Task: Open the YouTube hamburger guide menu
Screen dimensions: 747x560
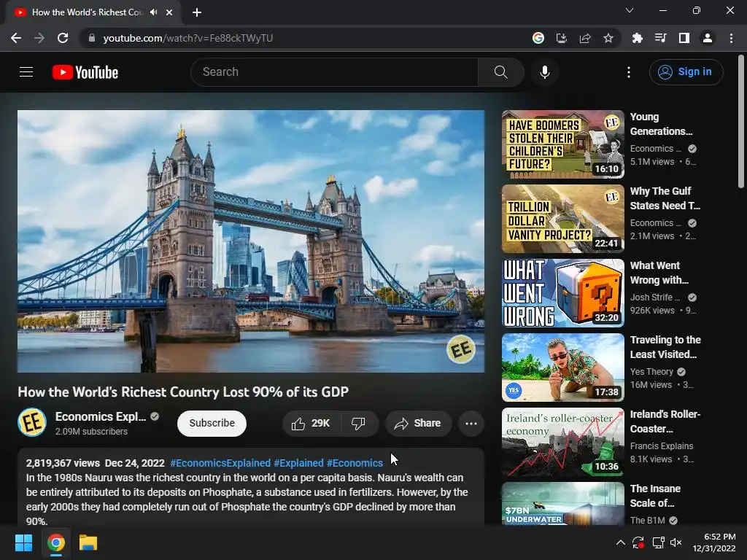Action: 26,72
